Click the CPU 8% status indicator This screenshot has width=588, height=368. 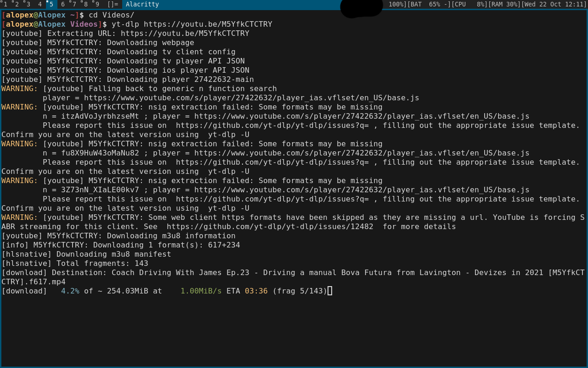(x=469, y=4)
